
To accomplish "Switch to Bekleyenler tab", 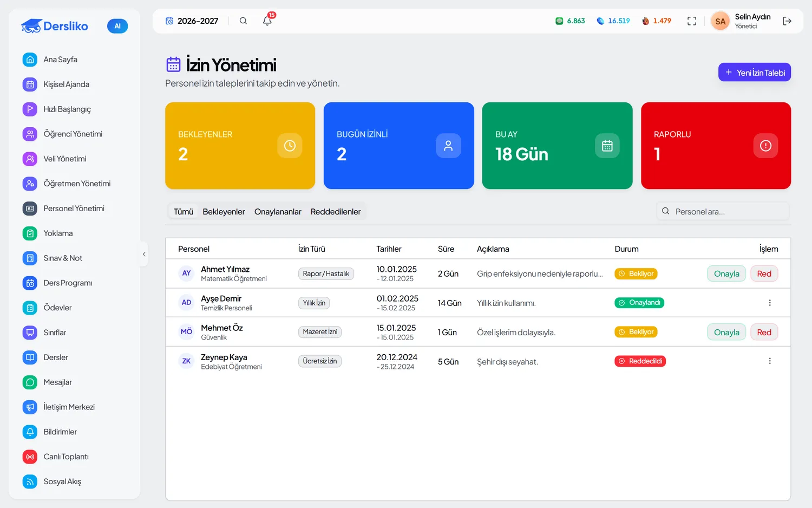I will coord(224,212).
